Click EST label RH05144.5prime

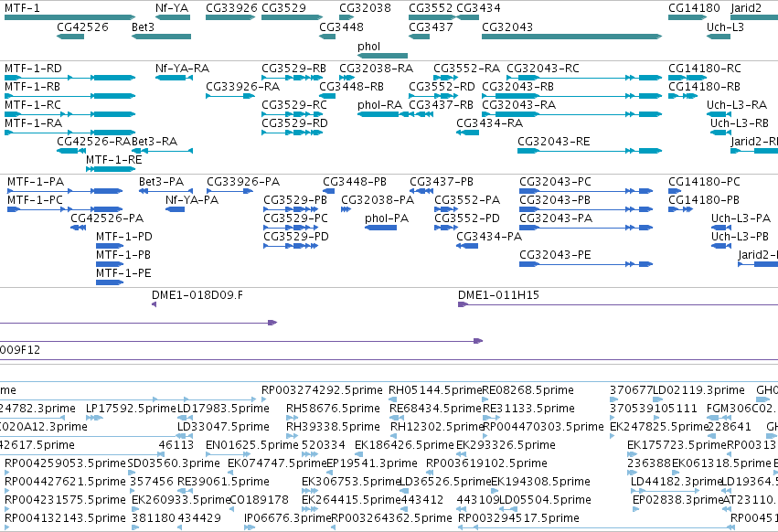pyautogui.click(x=435, y=390)
